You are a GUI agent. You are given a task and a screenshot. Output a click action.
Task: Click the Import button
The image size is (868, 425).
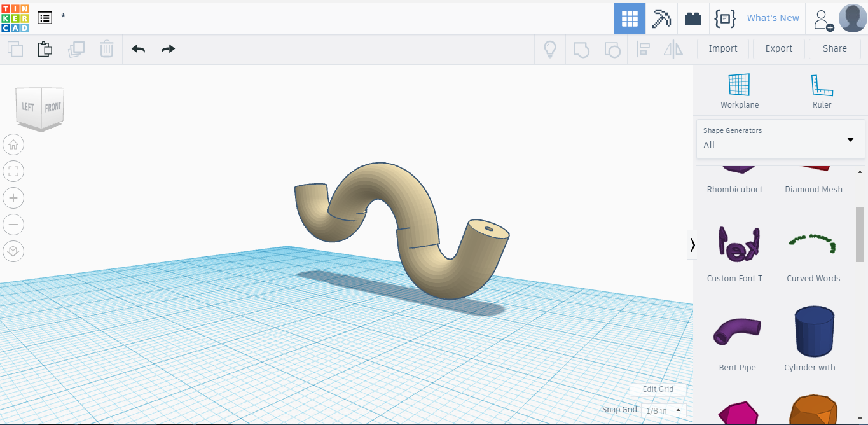click(723, 48)
